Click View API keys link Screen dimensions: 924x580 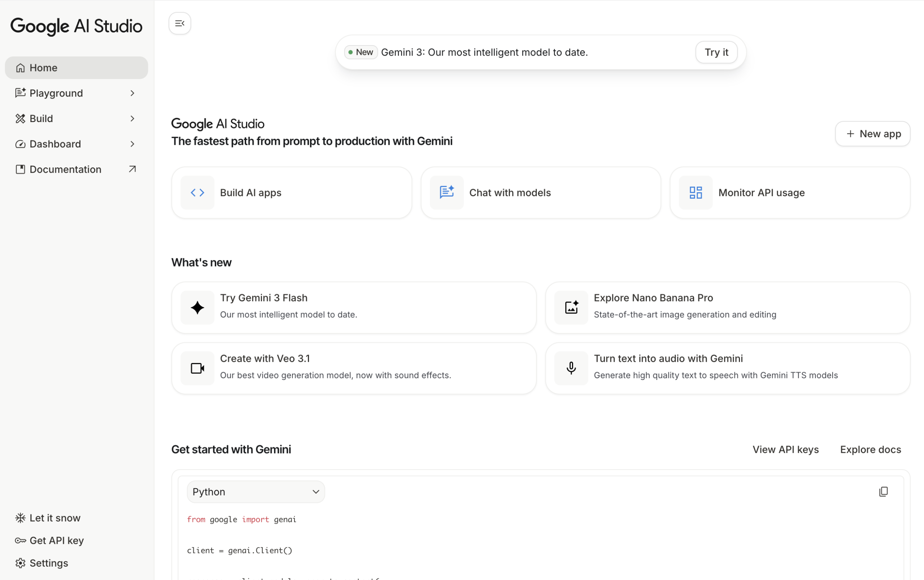point(785,449)
